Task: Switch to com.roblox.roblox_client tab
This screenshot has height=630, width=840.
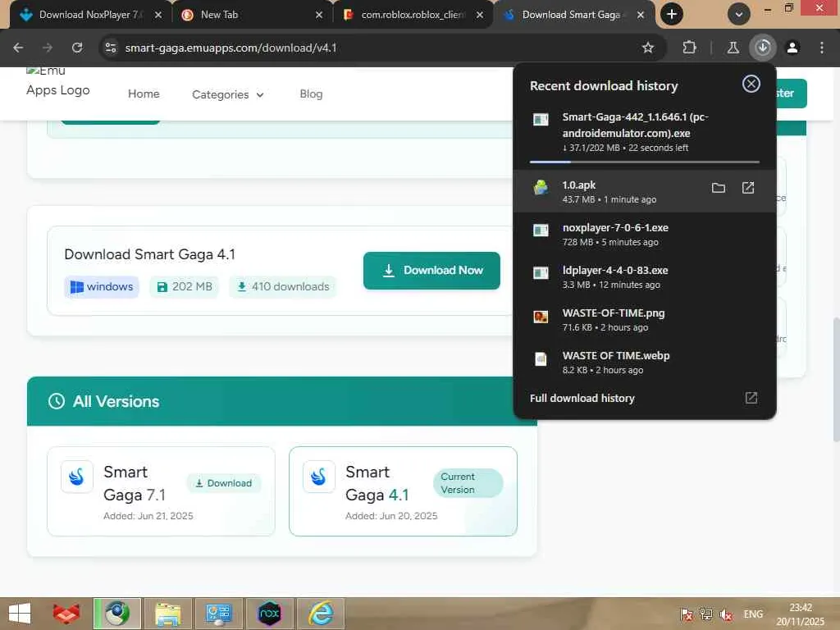Action: [x=413, y=15]
